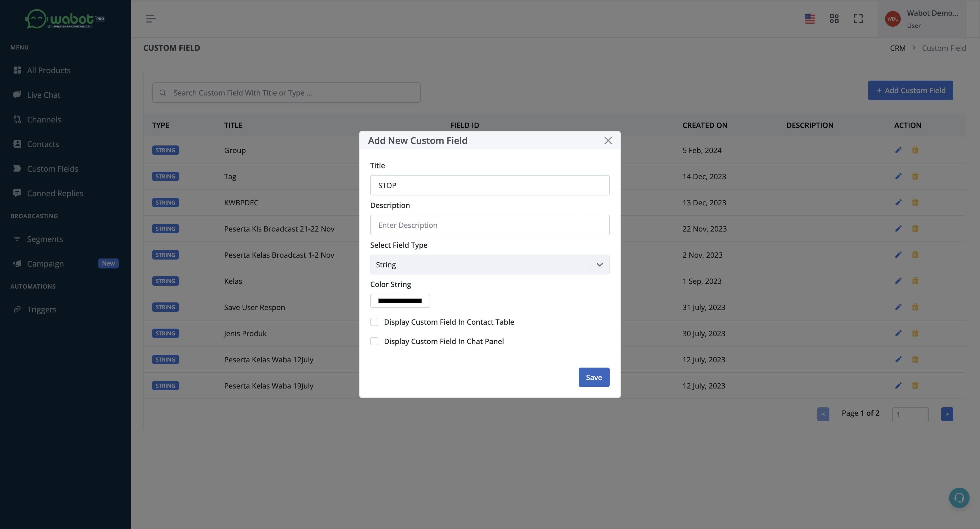Open Segments under Broadcasting

45,239
